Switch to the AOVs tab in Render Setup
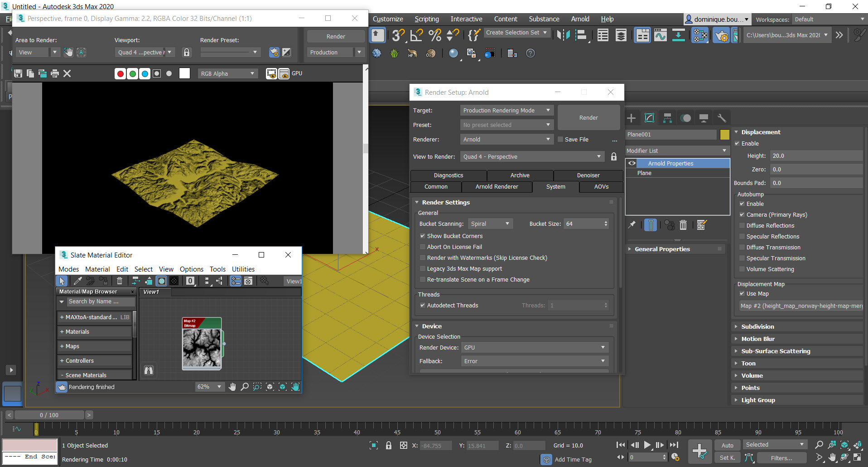Screen dimensions: 868x467 pyautogui.click(x=601, y=186)
